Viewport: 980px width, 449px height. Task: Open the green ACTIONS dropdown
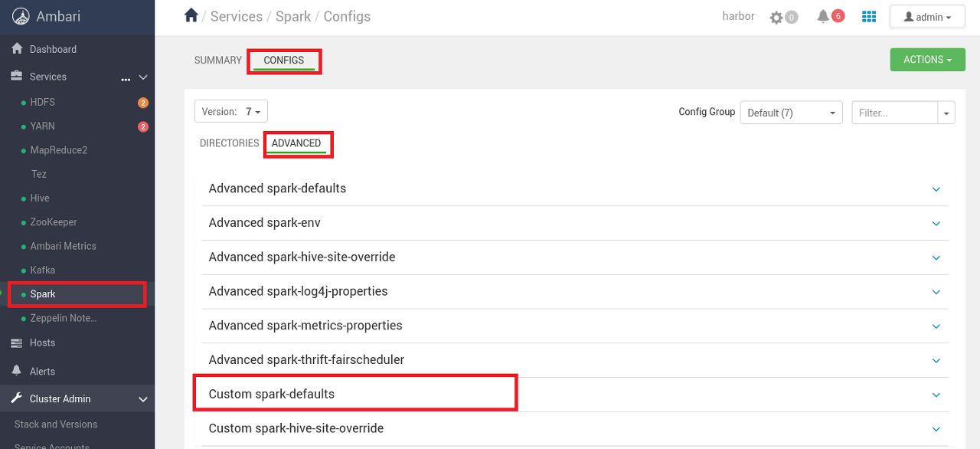coord(927,60)
